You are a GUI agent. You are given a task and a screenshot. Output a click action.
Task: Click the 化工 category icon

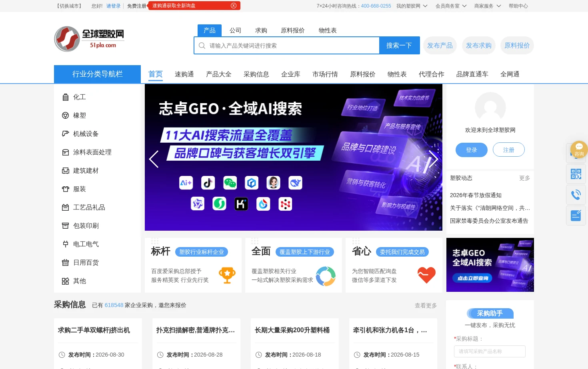66,97
